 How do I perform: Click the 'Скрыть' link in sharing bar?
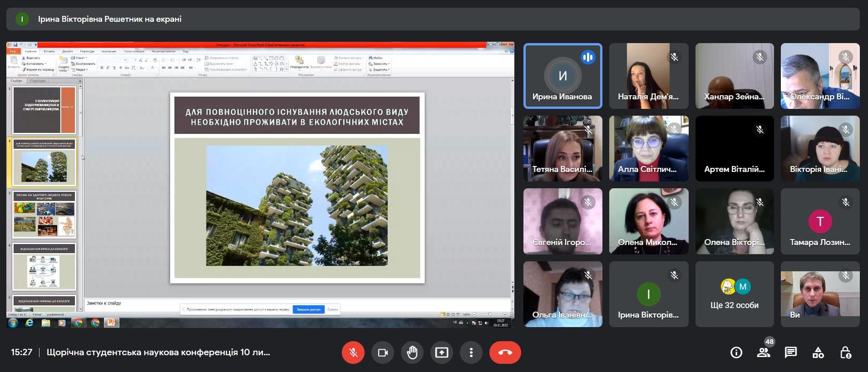point(333,309)
